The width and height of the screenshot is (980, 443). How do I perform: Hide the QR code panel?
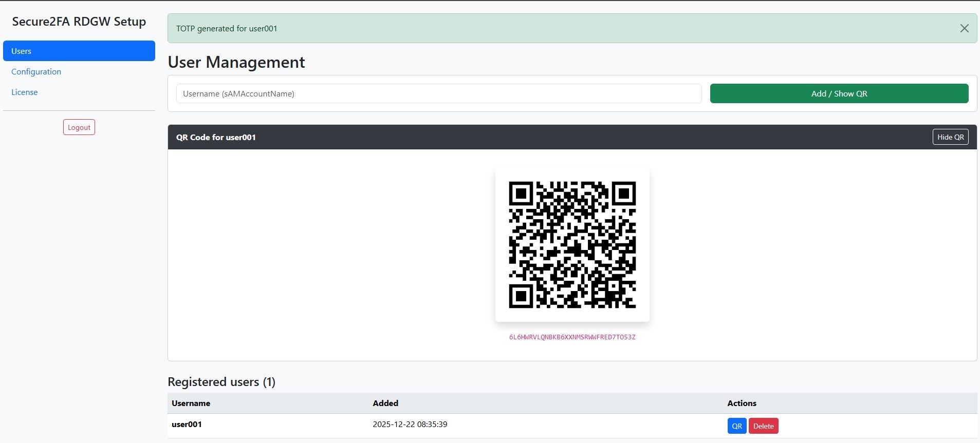[x=950, y=137]
